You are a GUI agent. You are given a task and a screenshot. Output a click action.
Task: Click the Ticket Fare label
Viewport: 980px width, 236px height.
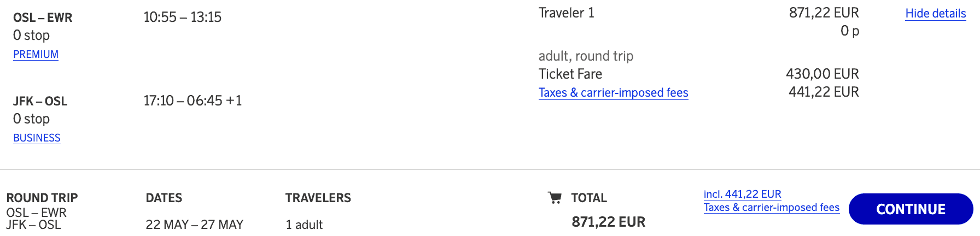(570, 74)
